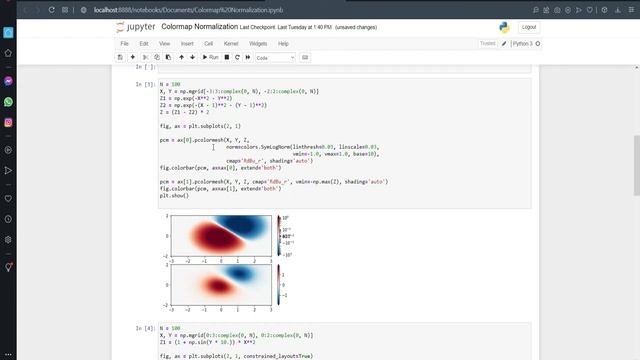Image resolution: width=640 pixels, height=360 pixels.
Task: Open the cell type Code dropdown
Action: tap(275, 58)
